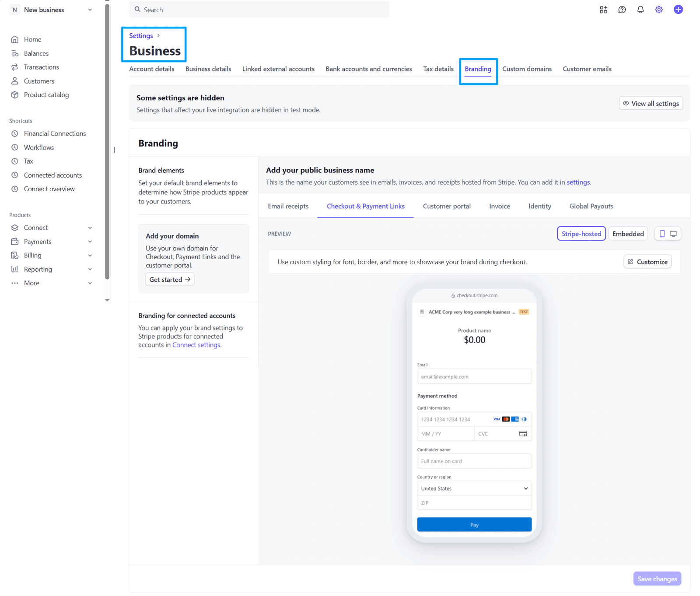Switch to the Custom domains tab
This screenshot has height=596, width=700.
pyautogui.click(x=527, y=69)
